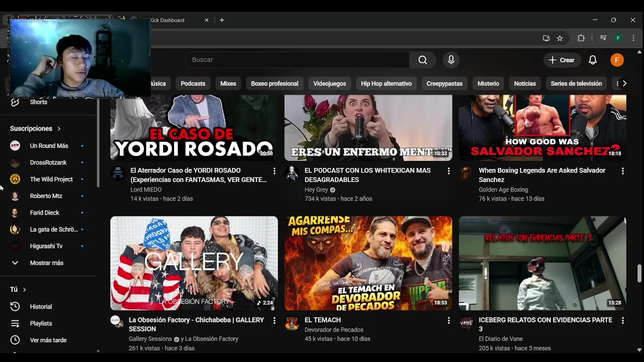Open Un Round Más channel
The height and width of the screenshot is (362, 644).
48,146
